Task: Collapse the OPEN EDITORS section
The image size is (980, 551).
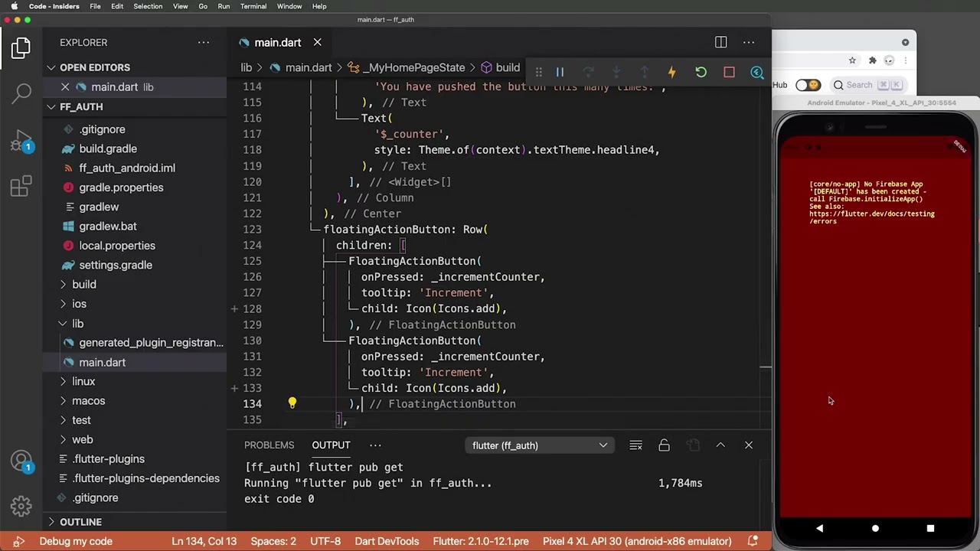Action: click(51, 67)
